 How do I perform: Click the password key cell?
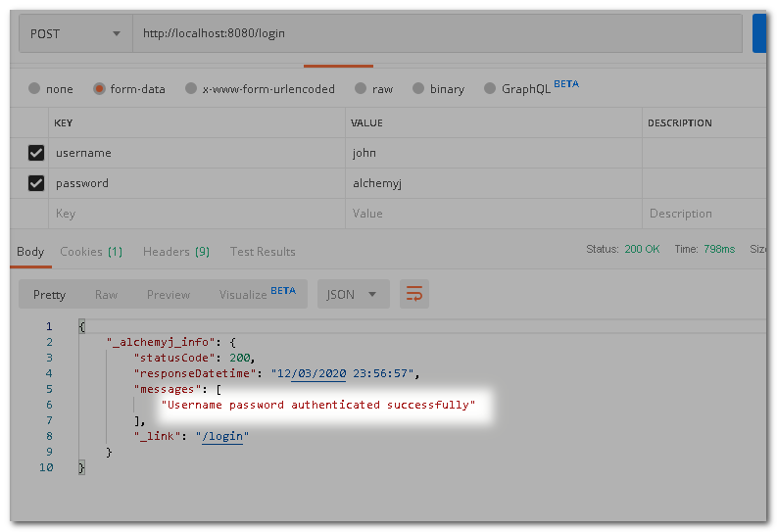click(x=197, y=183)
